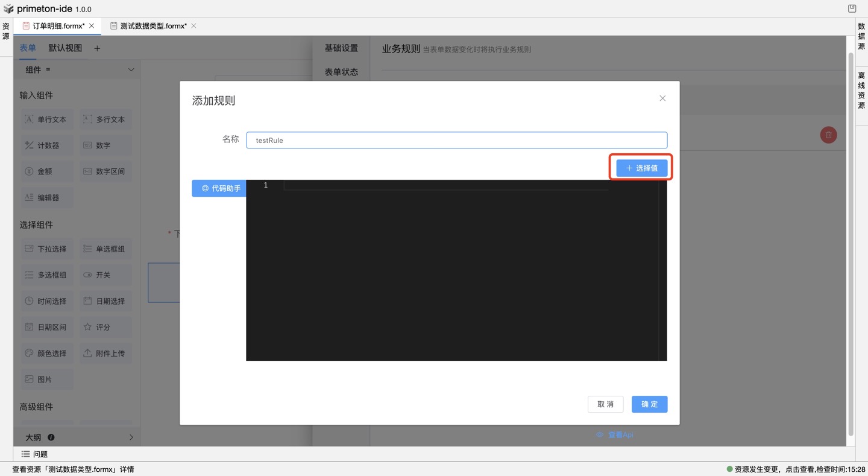Open the 默认视图 tab
The height and width of the screenshot is (476, 868).
coord(65,48)
